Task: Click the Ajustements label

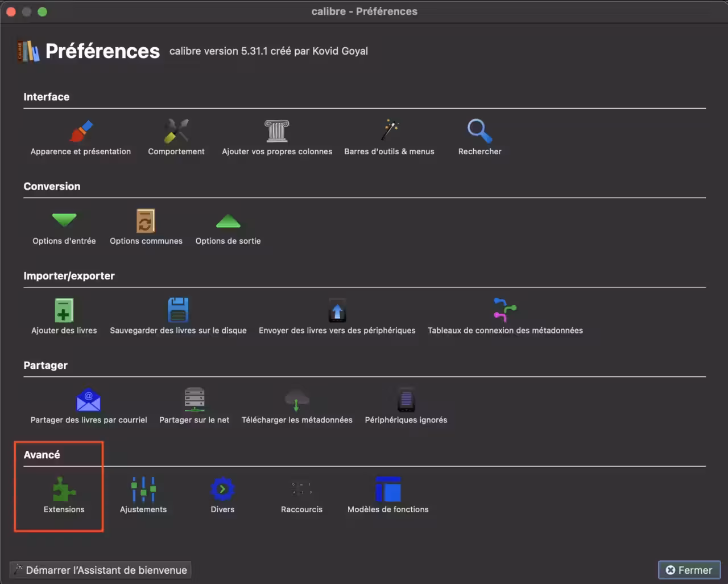Action: [x=143, y=509]
